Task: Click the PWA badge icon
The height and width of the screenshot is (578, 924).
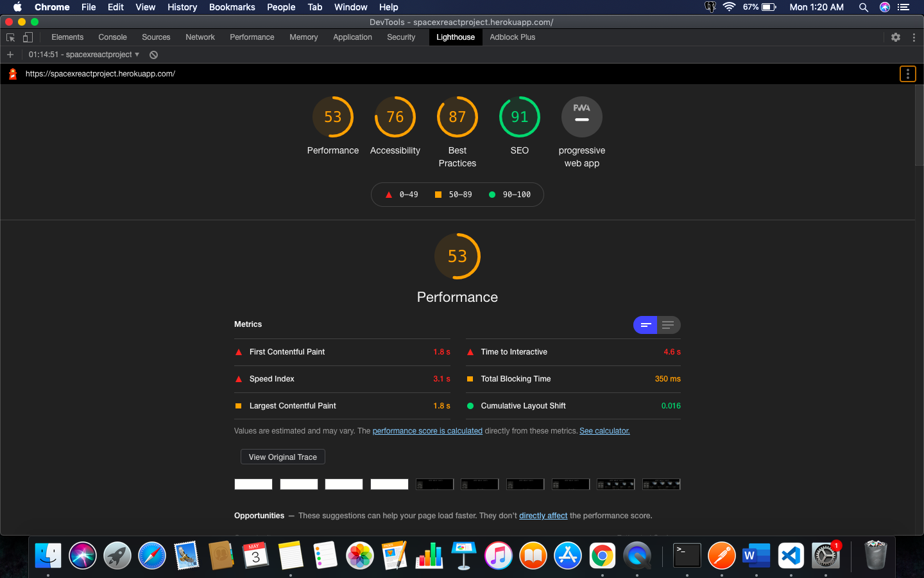Action: click(x=581, y=116)
